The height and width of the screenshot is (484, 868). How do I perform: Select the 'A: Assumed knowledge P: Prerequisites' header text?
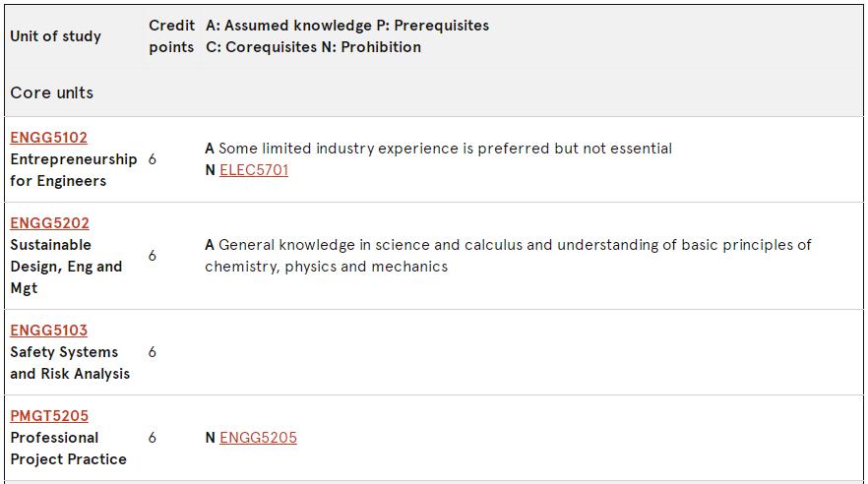347,26
